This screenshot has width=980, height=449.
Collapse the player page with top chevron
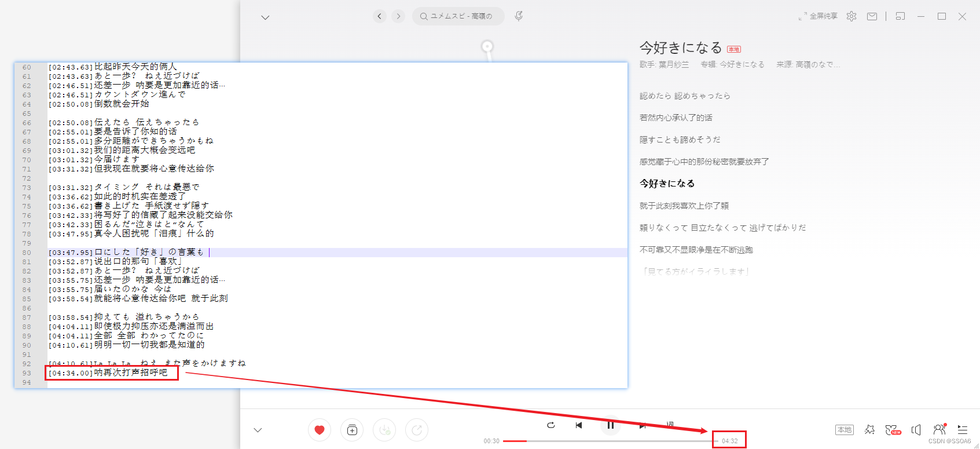pyautogui.click(x=265, y=17)
